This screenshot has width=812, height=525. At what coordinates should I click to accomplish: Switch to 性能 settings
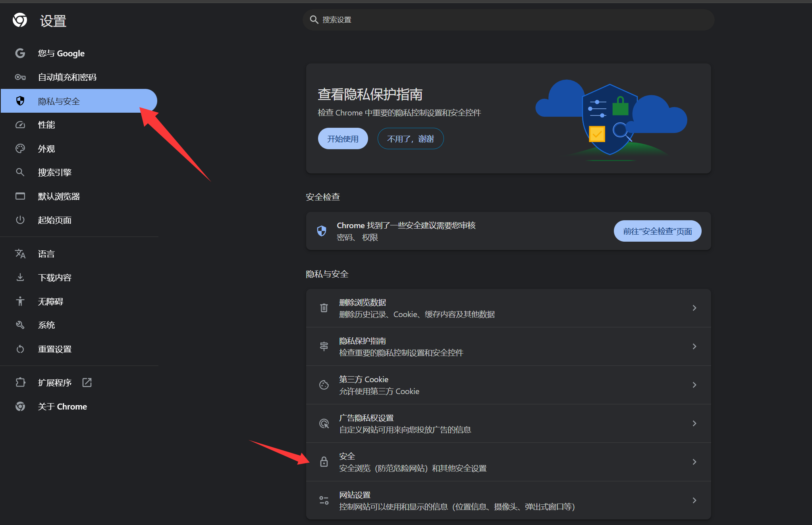(79, 125)
